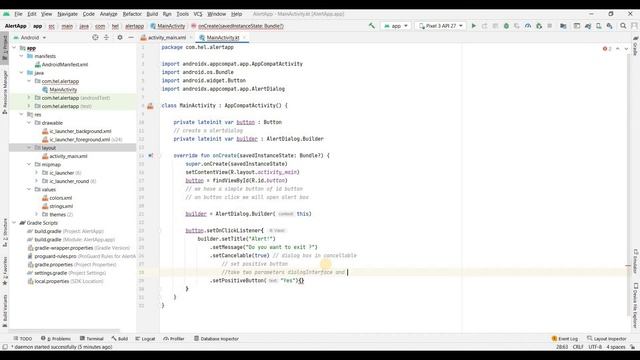Expand the ic_launcher_round node
This screenshot has width=640, height=360.
point(36,181)
